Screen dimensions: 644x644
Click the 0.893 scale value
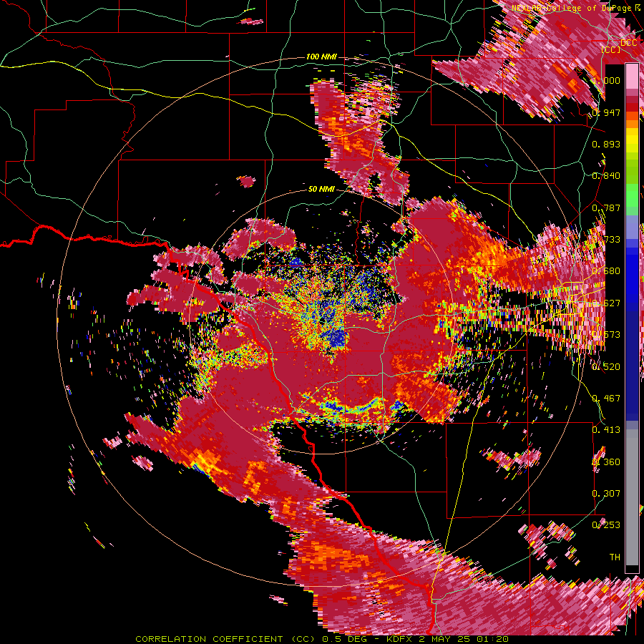(606, 144)
